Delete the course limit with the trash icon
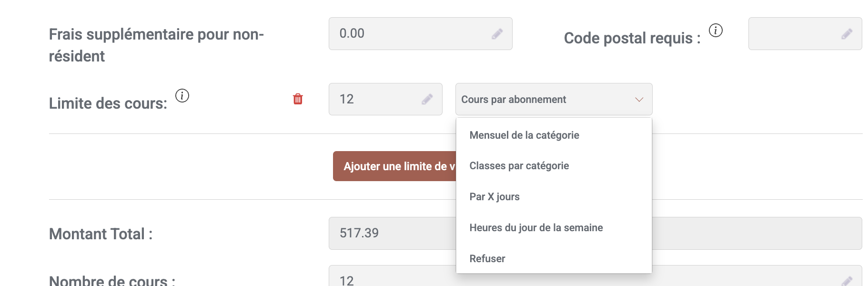Image resolution: width=868 pixels, height=286 pixels. coord(298,99)
